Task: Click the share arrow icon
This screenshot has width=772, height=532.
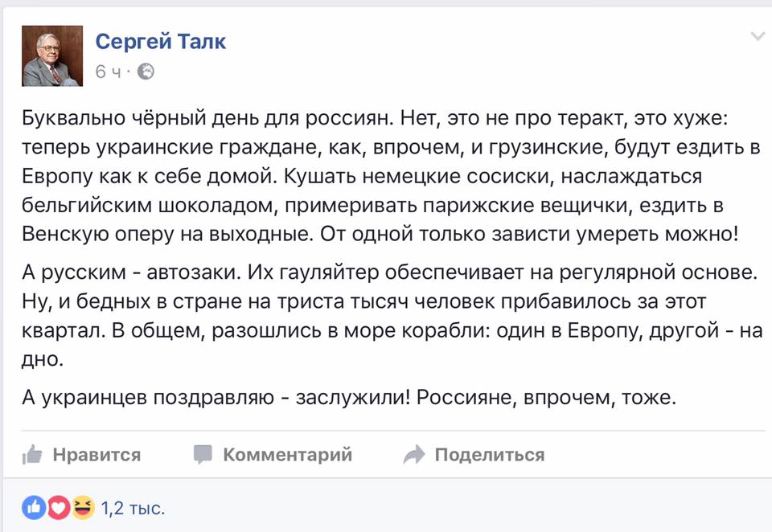Action: click(x=413, y=455)
